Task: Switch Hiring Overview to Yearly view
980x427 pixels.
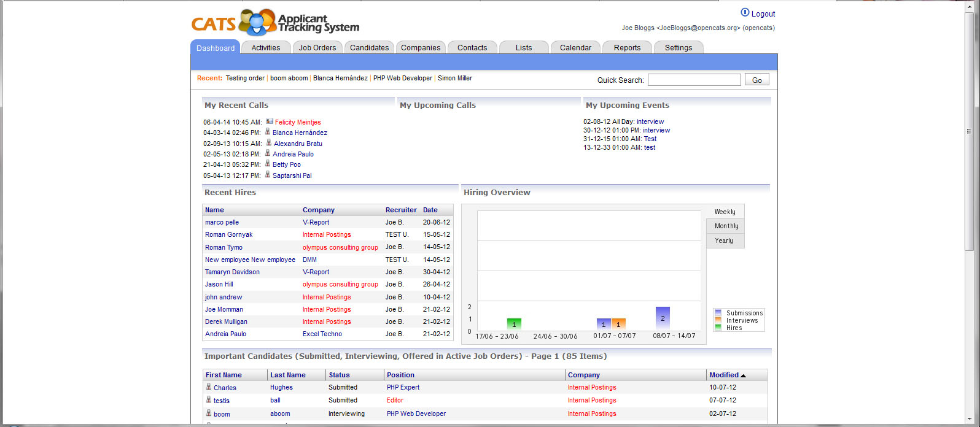Action: [723, 240]
